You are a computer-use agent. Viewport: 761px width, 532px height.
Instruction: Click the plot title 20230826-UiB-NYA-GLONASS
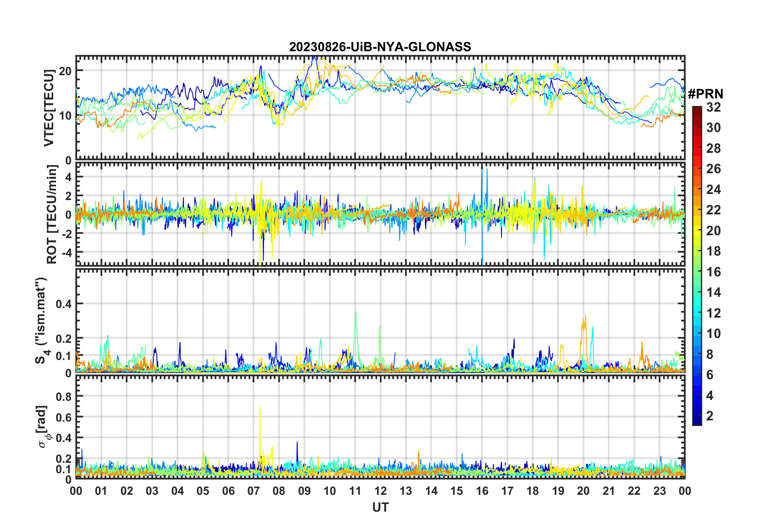(x=380, y=47)
